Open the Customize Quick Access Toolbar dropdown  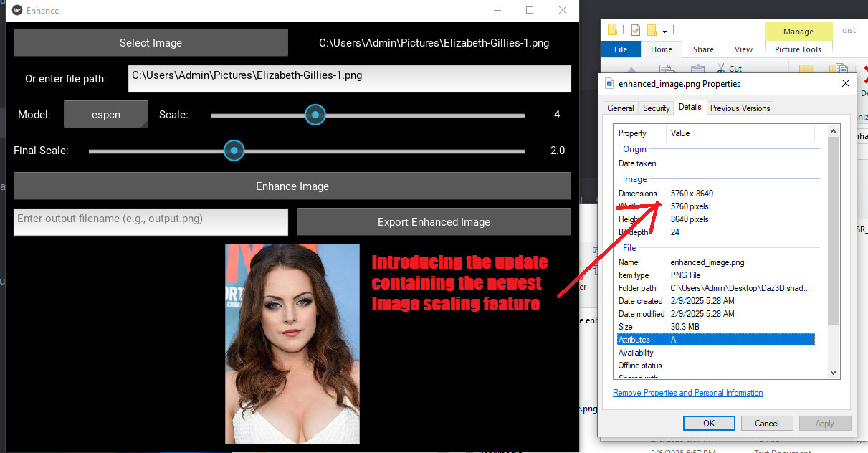pos(665,31)
